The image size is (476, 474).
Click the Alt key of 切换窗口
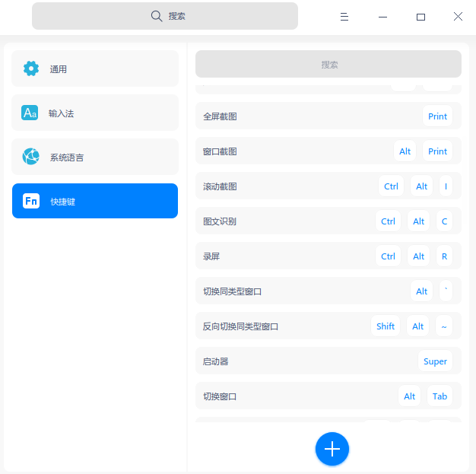(410, 396)
